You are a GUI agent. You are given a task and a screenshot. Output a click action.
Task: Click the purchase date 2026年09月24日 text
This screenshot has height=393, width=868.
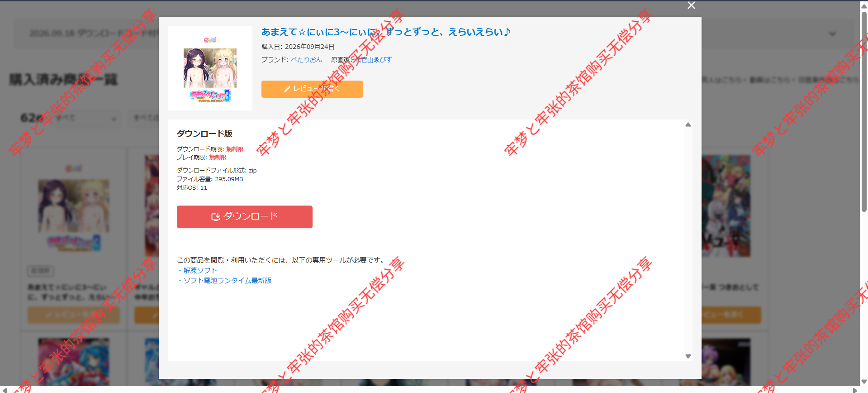pos(309,47)
